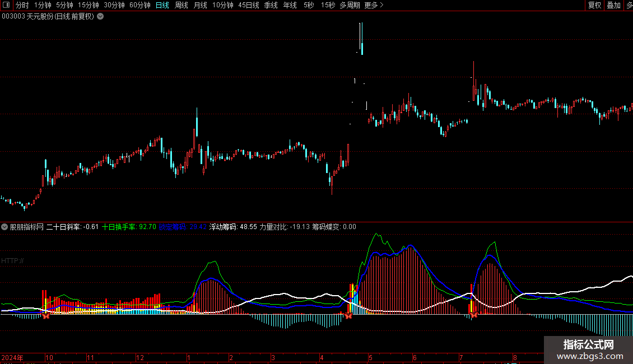The height and width of the screenshot is (364, 633).
Task: Switch to the 分时 intraday tab
Action: coord(22,5)
